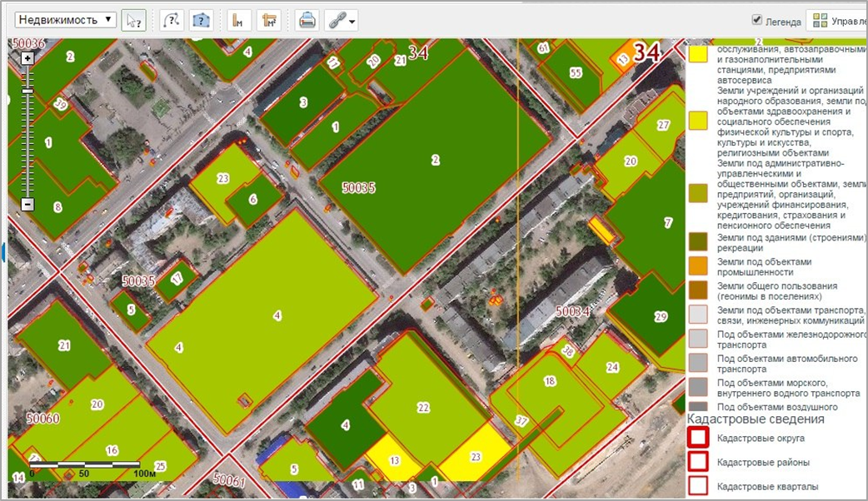Click parcel number 24 on the map

coord(612,367)
